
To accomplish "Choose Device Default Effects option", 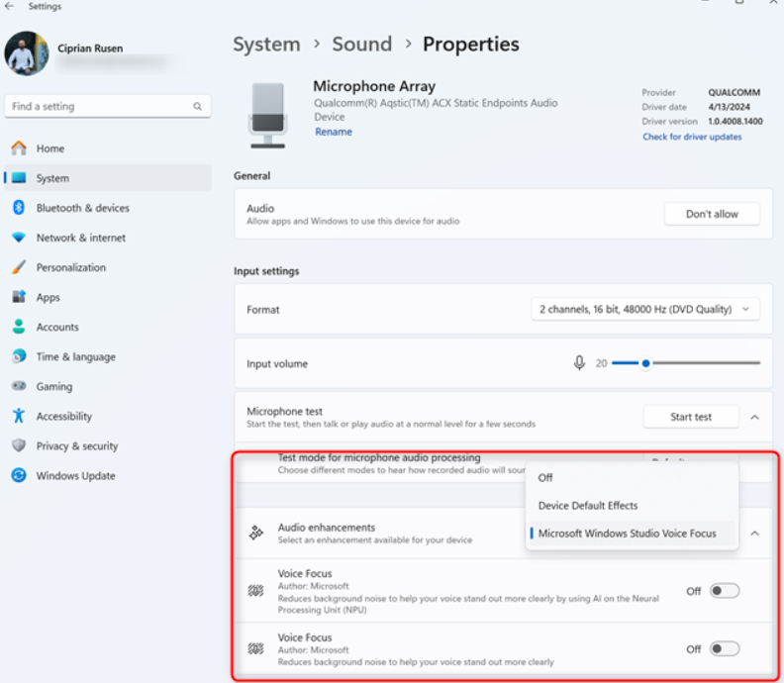I will (588, 506).
